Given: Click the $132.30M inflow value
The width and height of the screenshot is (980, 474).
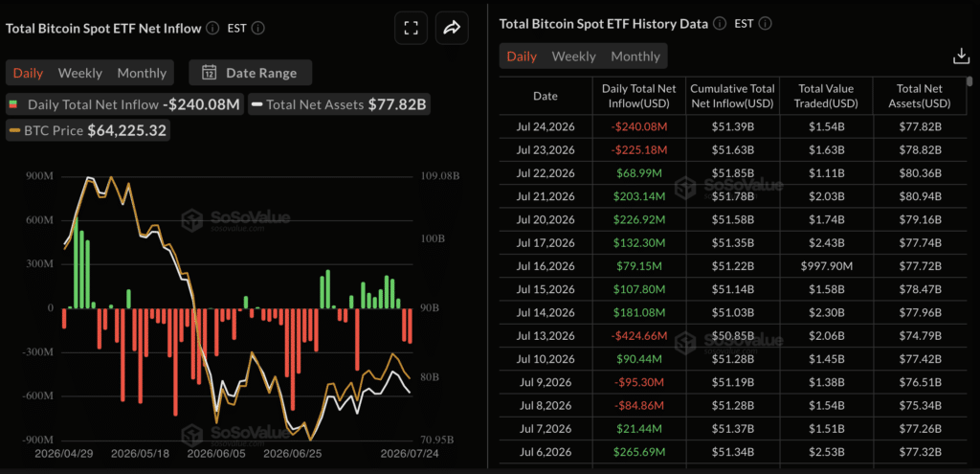Looking at the screenshot, I should 638,242.
